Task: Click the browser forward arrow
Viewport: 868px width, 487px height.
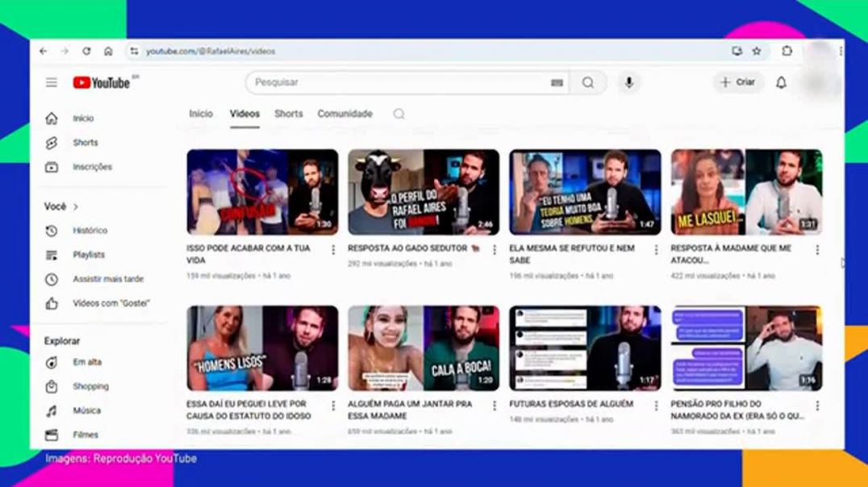Action: (x=65, y=51)
